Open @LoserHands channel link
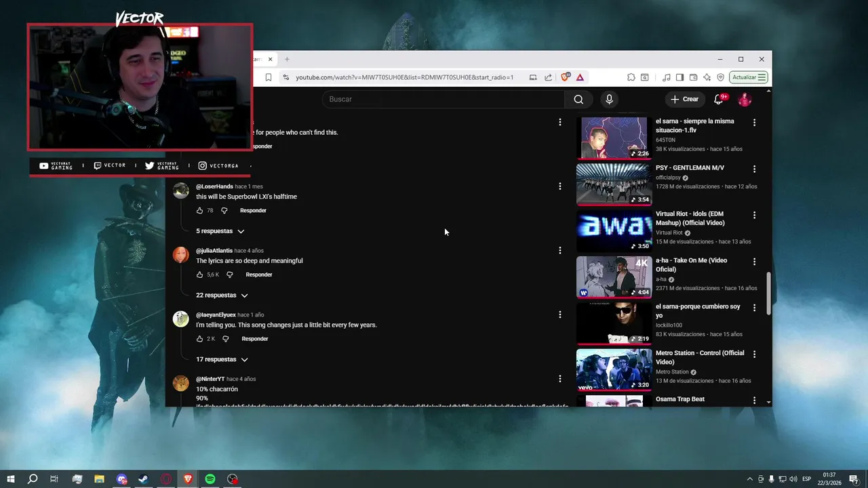Screen dimensions: 868x488 214,186
